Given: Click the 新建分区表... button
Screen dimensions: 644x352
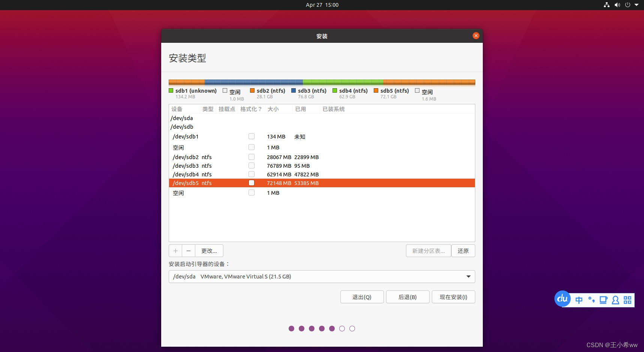Looking at the screenshot, I should (428, 251).
